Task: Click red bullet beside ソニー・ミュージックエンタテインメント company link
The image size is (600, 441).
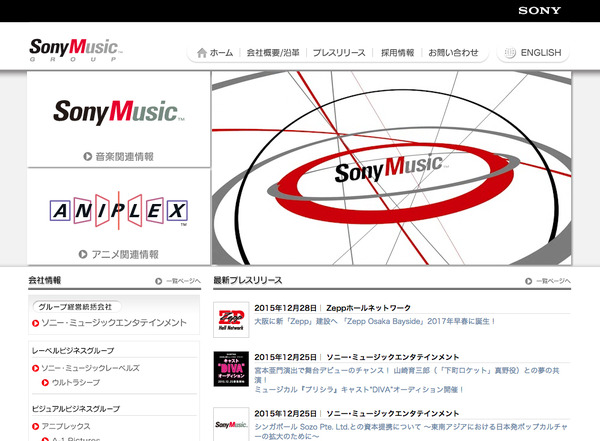Action: tap(36, 323)
